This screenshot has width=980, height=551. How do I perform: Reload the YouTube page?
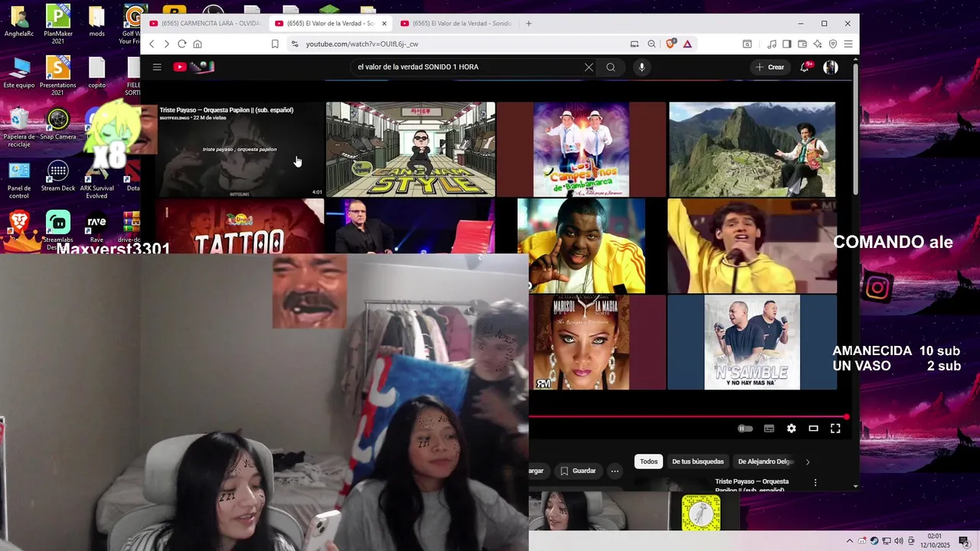pos(181,44)
